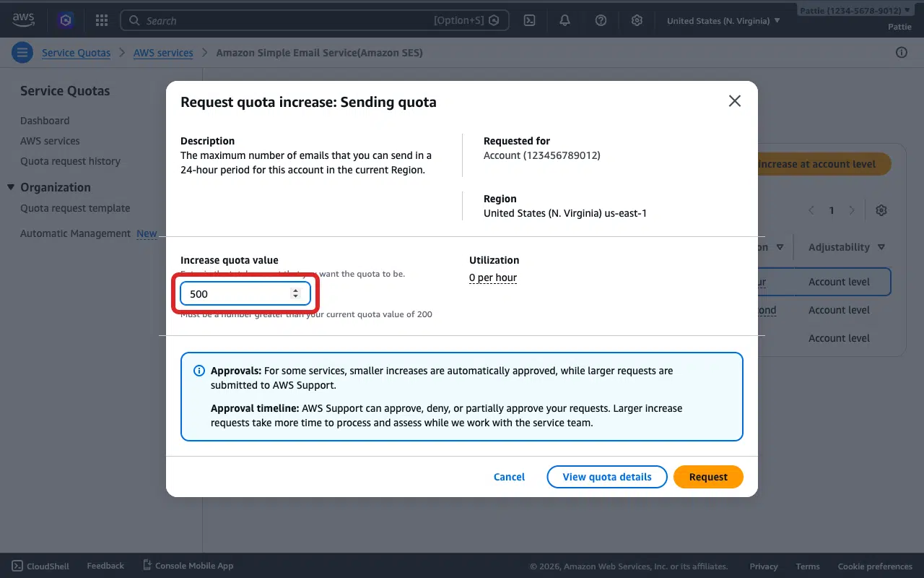This screenshot has height=578, width=924.
Task: Click the Amazon Simple Email Service breadcrumb text
Action: 319,53
